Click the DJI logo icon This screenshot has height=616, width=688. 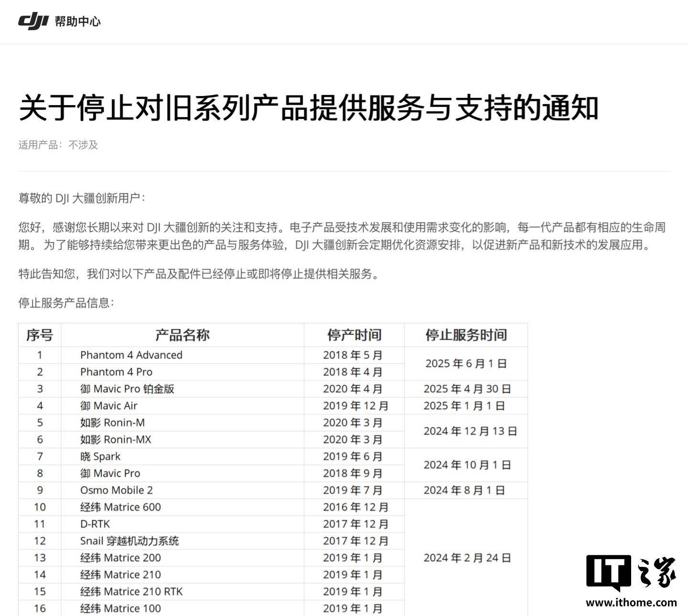coord(33,21)
